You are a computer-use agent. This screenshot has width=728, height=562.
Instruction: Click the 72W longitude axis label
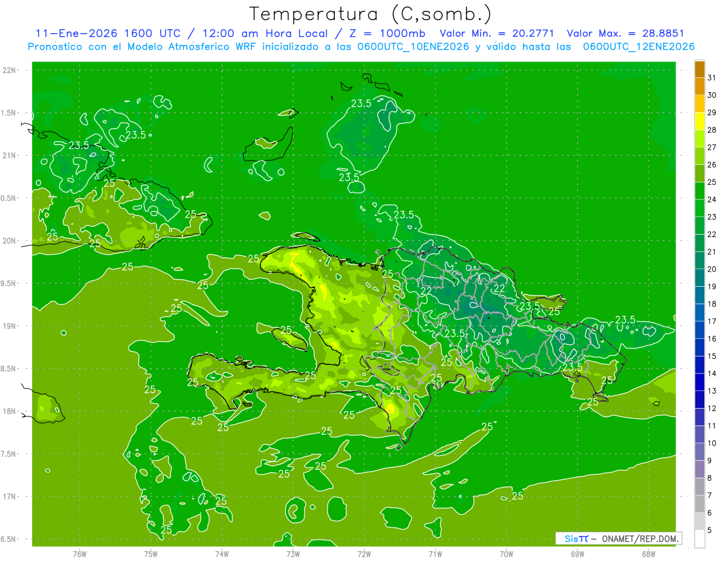coord(364,554)
